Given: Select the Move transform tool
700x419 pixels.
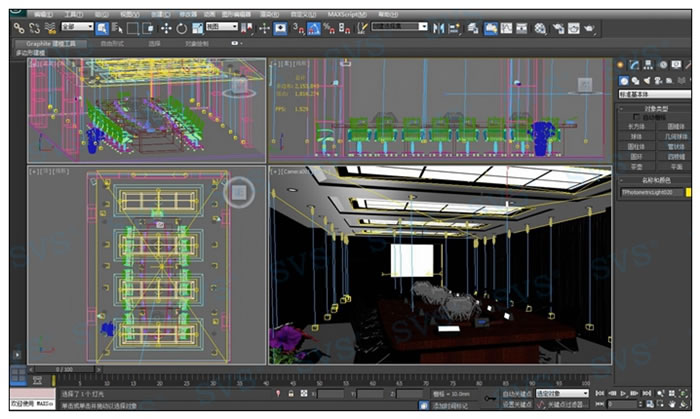Looking at the screenshot, I should coord(166,28).
